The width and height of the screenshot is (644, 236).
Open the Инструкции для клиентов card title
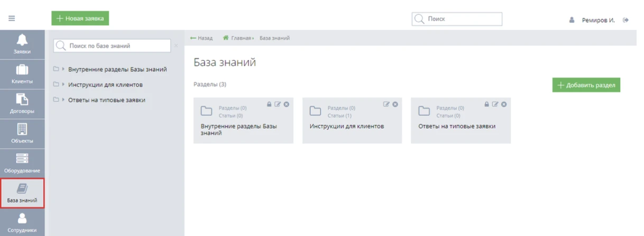click(x=347, y=126)
